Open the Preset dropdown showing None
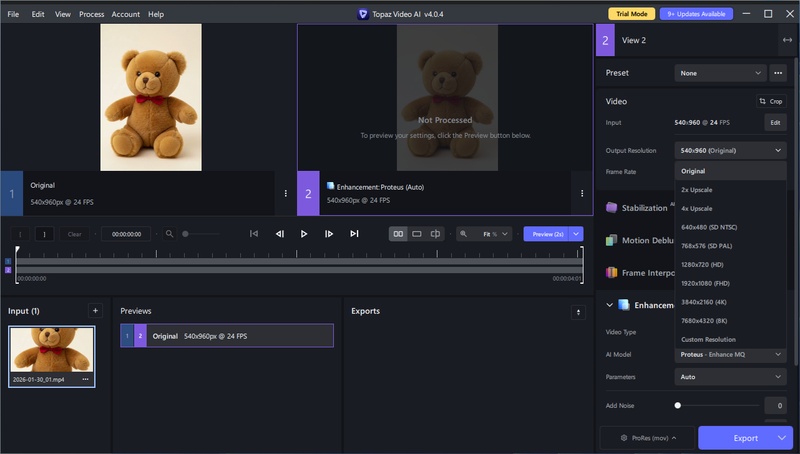 (x=720, y=73)
